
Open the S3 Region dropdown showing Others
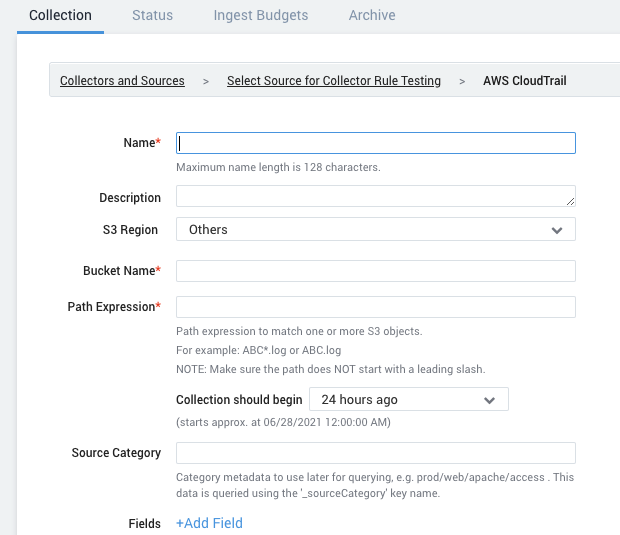[x=375, y=230]
